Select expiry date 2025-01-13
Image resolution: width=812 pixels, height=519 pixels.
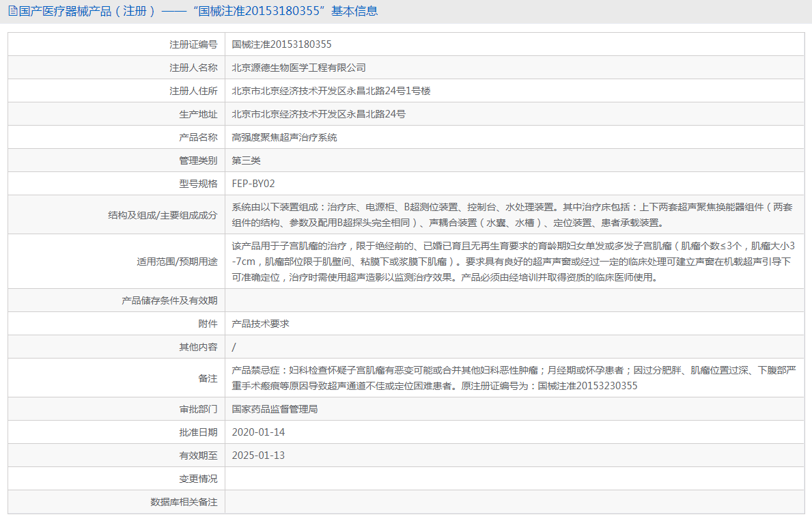pyautogui.click(x=258, y=455)
